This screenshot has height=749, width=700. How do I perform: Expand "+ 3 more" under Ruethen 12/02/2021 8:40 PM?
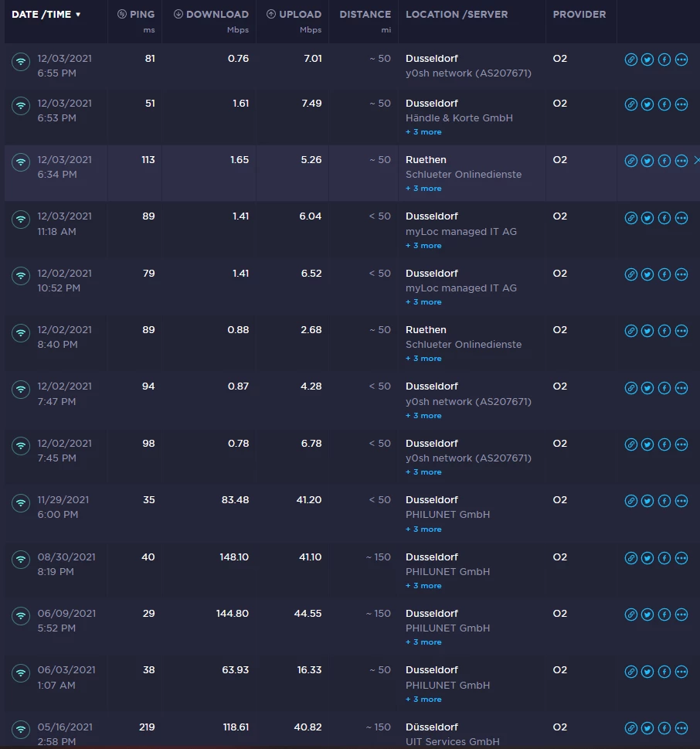(x=423, y=359)
